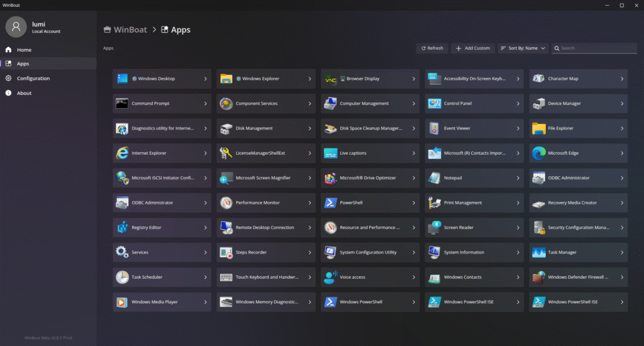644x346 pixels.
Task: Open the About page in sidebar
Action: pyautogui.click(x=24, y=93)
